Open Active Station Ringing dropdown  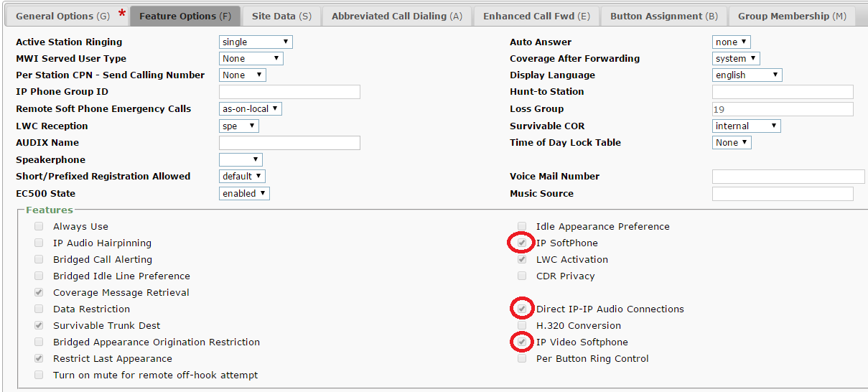pyautogui.click(x=256, y=42)
